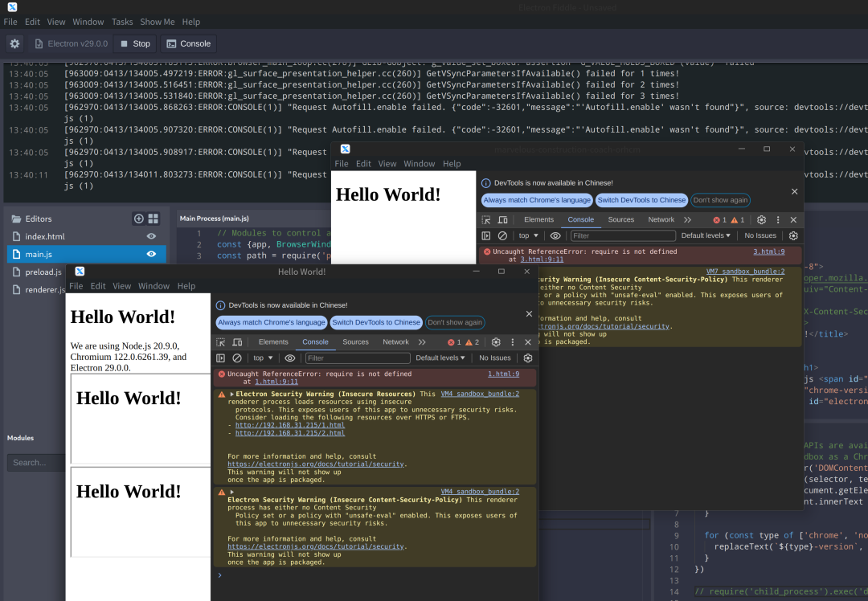Click warning count 2 badge in front DevTools
The height and width of the screenshot is (601, 868).
point(473,342)
